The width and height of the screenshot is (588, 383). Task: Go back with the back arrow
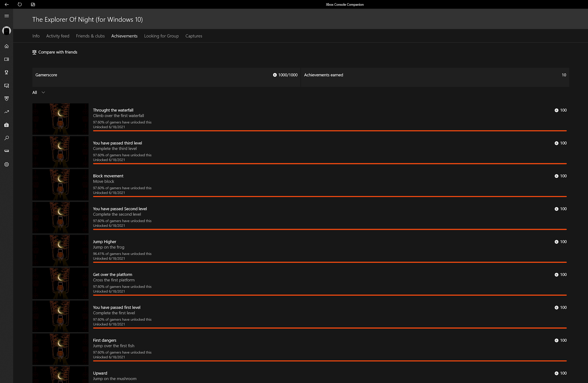pos(7,5)
